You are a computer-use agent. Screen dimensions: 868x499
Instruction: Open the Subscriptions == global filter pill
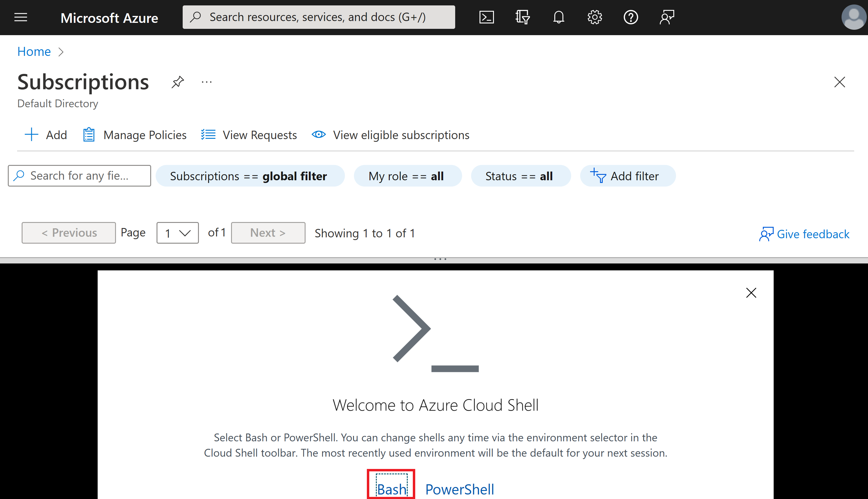(x=250, y=176)
